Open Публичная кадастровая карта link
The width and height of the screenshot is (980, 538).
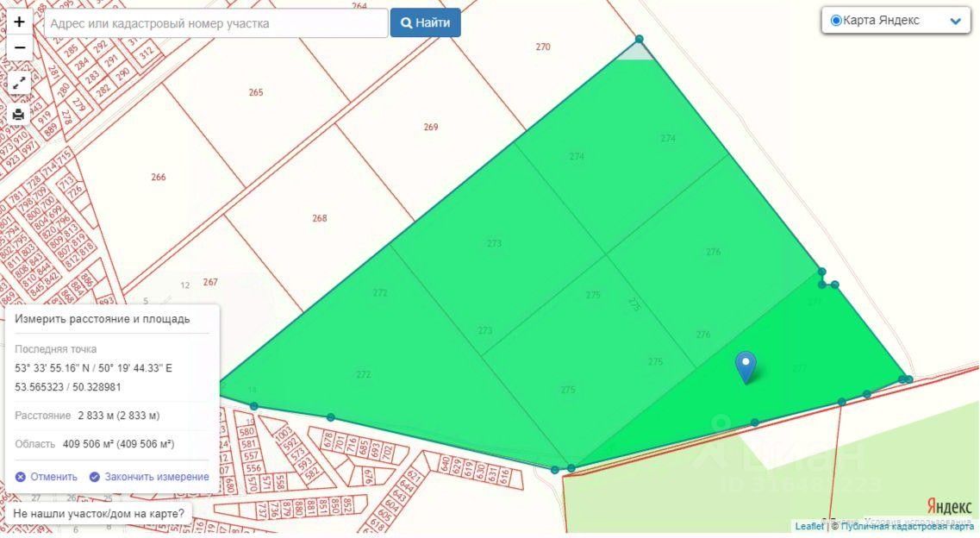point(908,527)
